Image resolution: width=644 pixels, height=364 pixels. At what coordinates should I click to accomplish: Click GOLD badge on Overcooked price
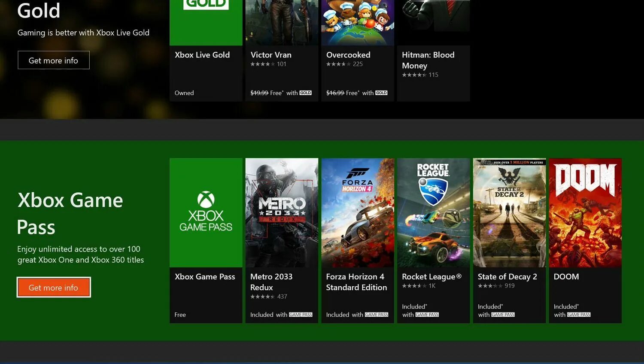pyautogui.click(x=381, y=93)
